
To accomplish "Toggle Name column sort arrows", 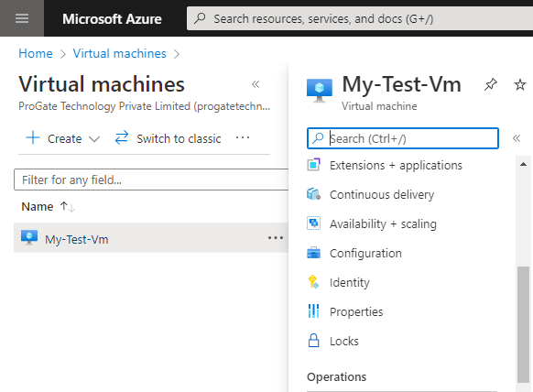I will click(68, 207).
